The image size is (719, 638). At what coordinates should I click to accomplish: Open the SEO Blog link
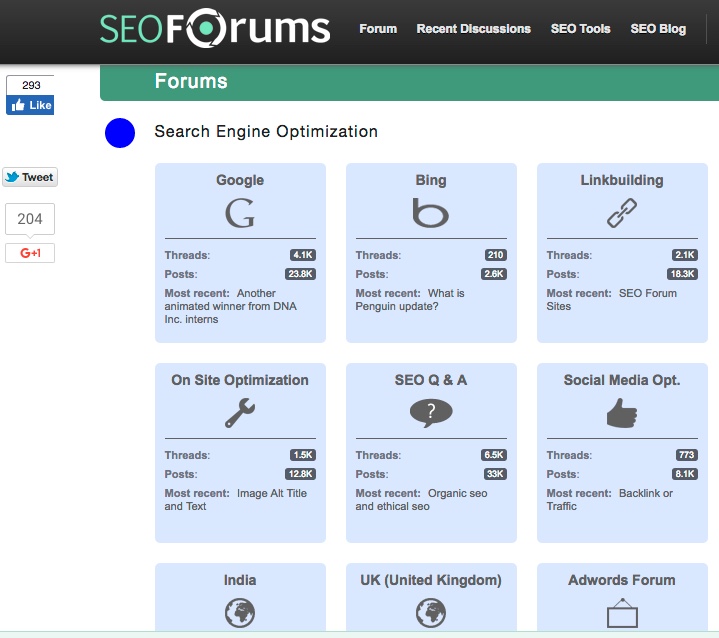pyautogui.click(x=658, y=29)
